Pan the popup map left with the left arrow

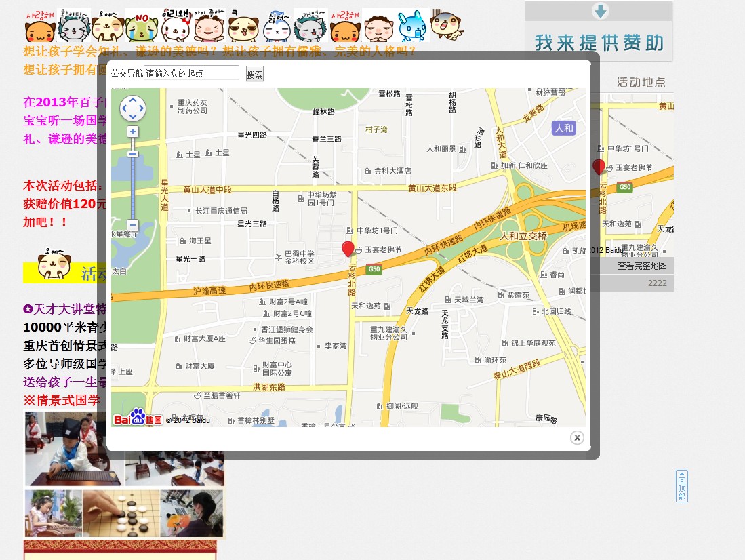(x=125, y=108)
